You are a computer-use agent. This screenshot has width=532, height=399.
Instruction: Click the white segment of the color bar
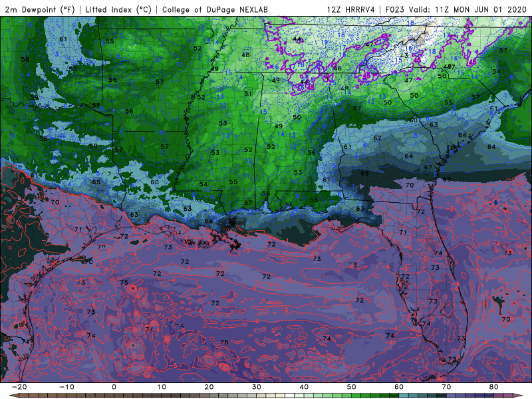click(x=290, y=396)
